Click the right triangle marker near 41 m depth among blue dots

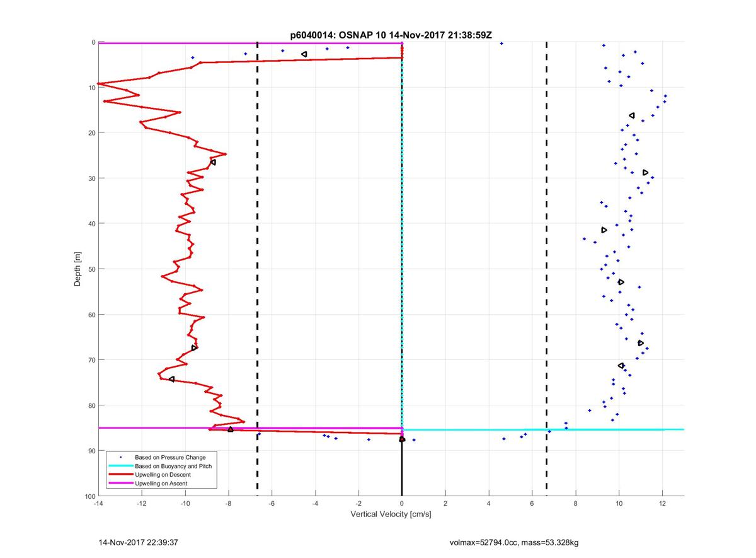[604, 230]
